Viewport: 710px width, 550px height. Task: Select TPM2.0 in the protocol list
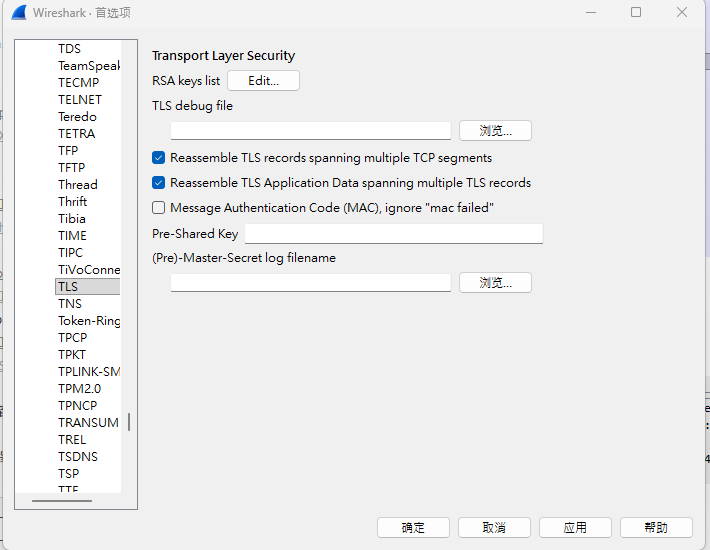pyautogui.click(x=79, y=388)
